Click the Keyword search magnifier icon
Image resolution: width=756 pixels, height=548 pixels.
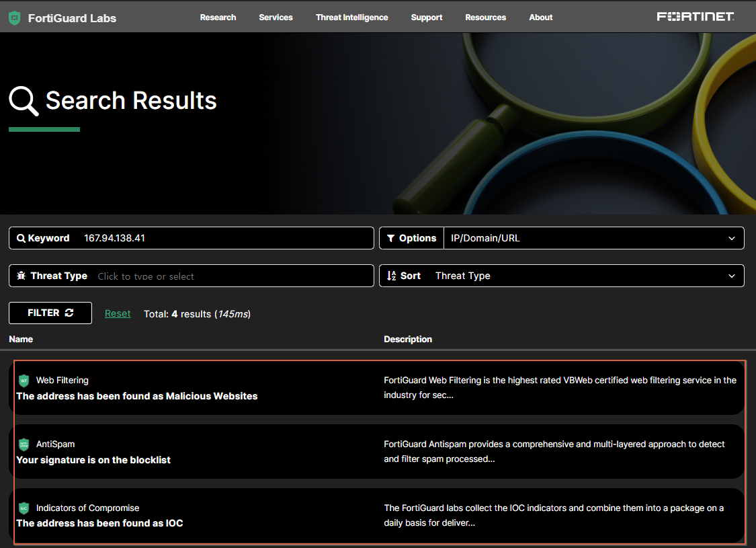pos(21,238)
